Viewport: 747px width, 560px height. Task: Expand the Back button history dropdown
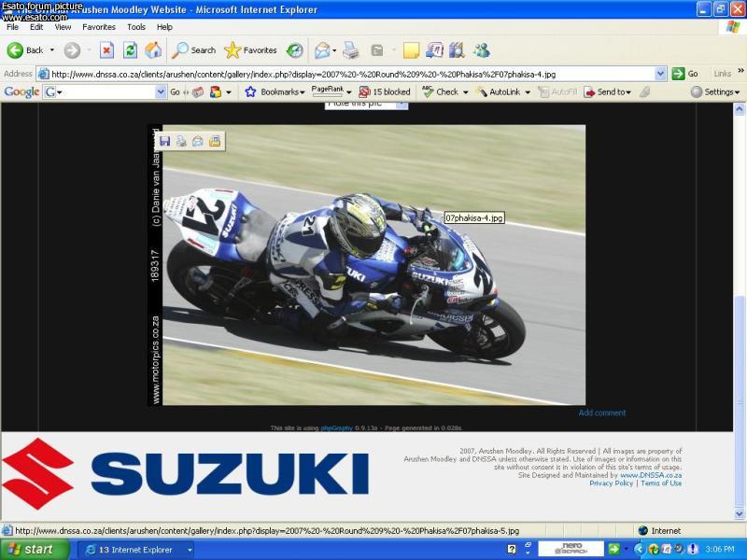52,50
